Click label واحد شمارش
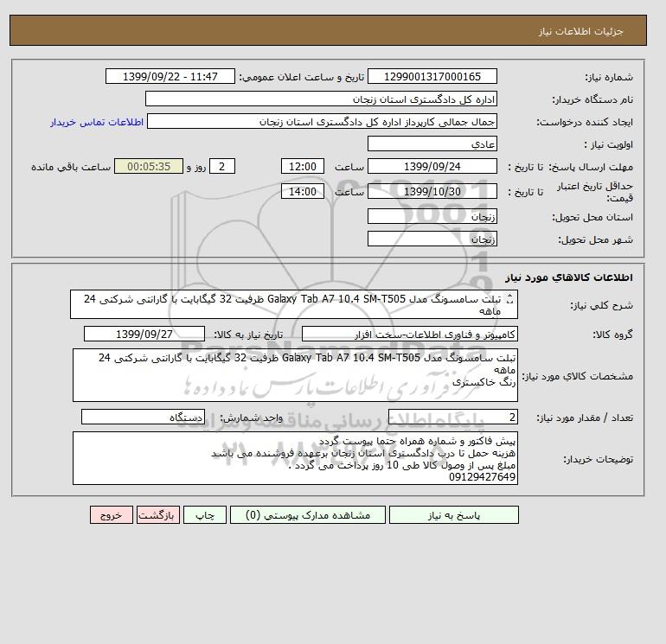 (x=252, y=418)
